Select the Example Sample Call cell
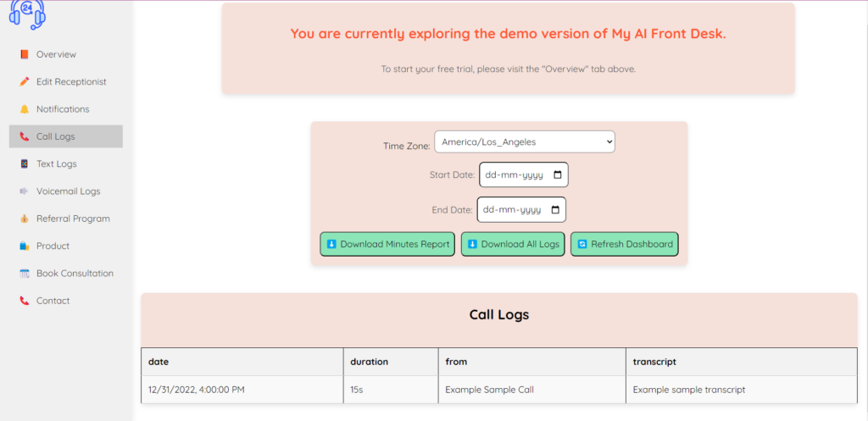Viewport: 868px width, 421px height. (532, 390)
